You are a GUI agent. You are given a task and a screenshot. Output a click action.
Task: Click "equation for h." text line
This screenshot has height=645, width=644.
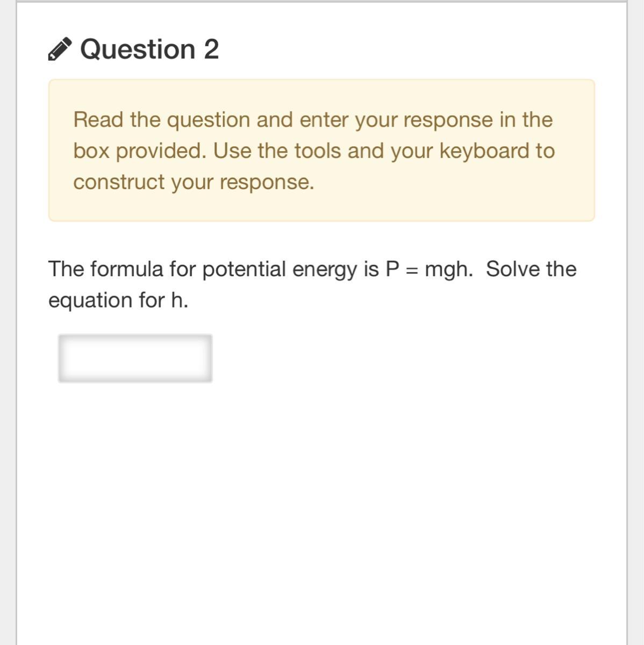[x=118, y=300]
